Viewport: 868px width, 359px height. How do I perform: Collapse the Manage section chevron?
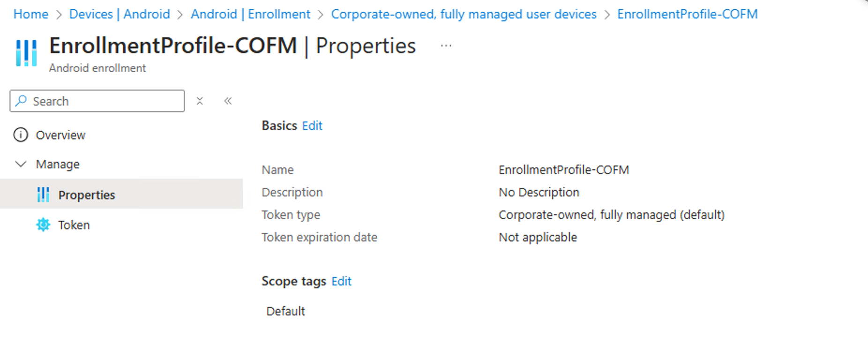pos(21,164)
